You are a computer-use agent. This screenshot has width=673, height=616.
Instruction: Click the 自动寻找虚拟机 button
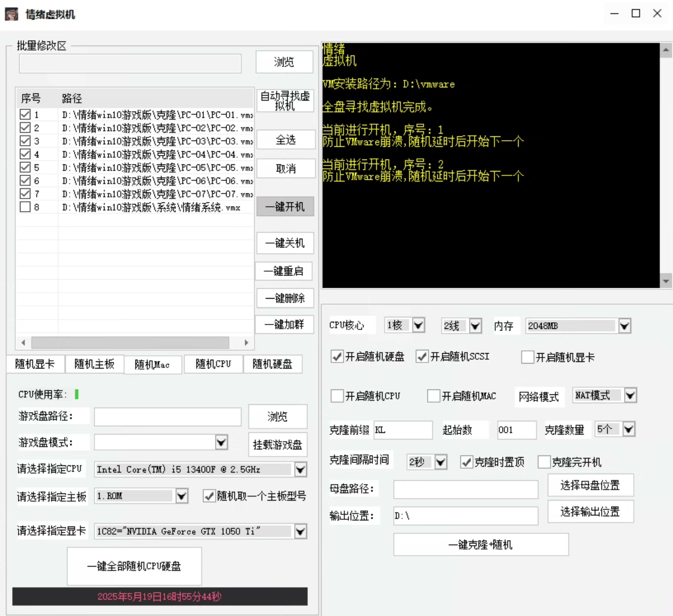(x=285, y=101)
